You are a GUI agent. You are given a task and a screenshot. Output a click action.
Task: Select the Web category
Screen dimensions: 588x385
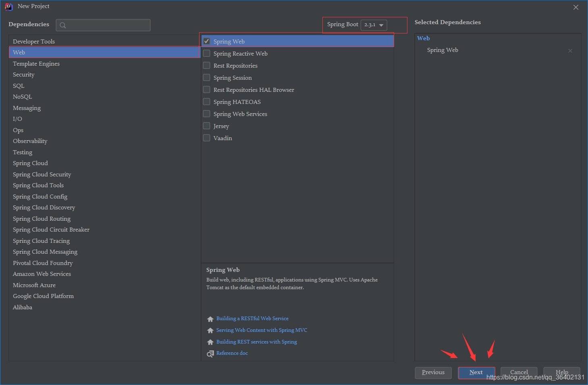pyautogui.click(x=104, y=52)
